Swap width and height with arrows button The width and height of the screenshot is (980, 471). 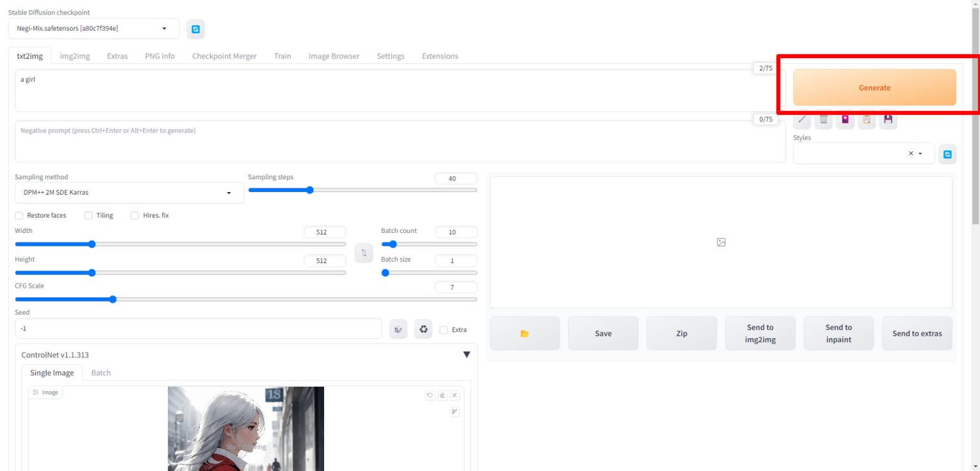(364, 253)
